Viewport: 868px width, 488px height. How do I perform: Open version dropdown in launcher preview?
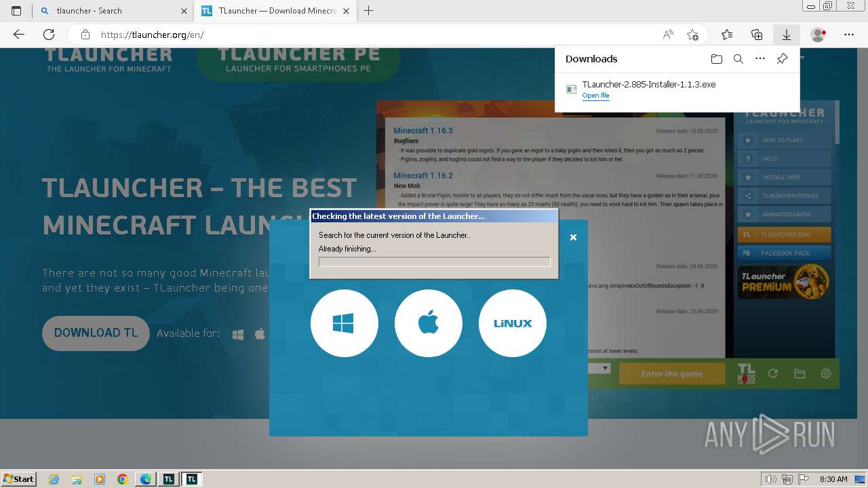tap(606, 368)
